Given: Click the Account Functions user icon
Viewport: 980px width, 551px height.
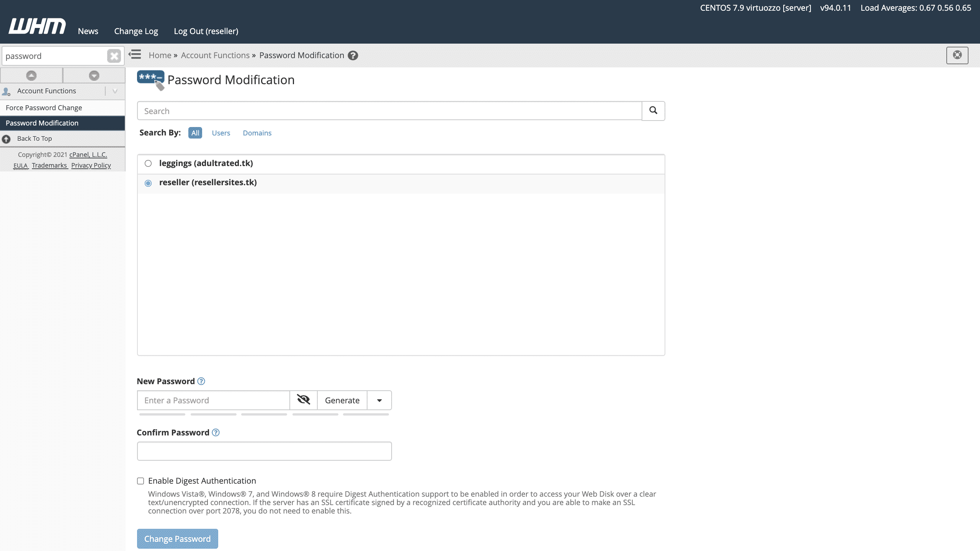Looking at the screenshot, I should [6, 91].
